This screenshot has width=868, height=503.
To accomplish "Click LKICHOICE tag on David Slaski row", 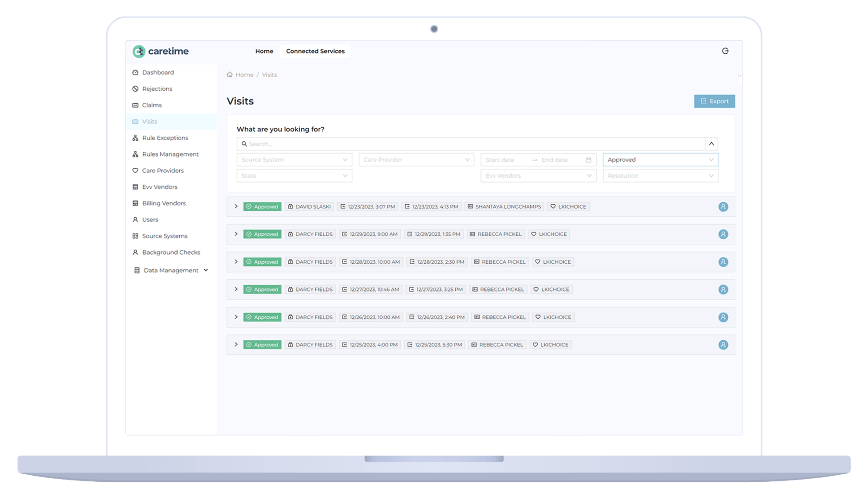I will point(568,207).
